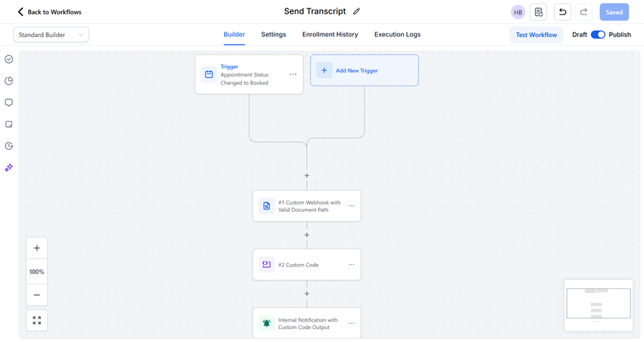Open the Custom Webhook step options menu
The width and height of the screenshot is (644, 342).
[x=352, y=206]
